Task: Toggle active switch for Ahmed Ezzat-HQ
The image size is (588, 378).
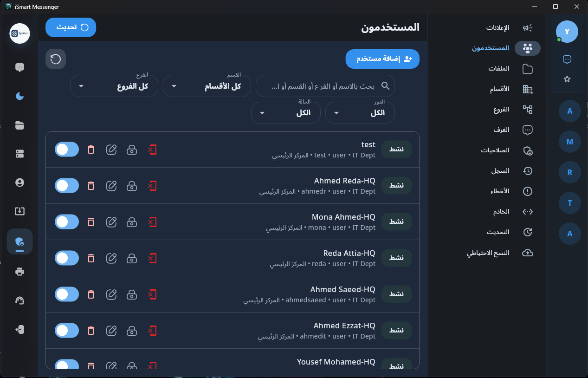Action: pyautogui.click(x=67, y=331)
